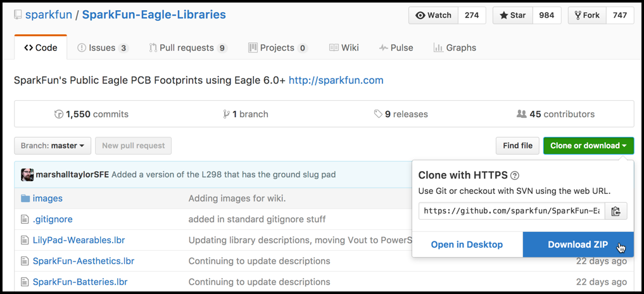
Task: Click the repository book icon
Action: [x=18, y=15]
